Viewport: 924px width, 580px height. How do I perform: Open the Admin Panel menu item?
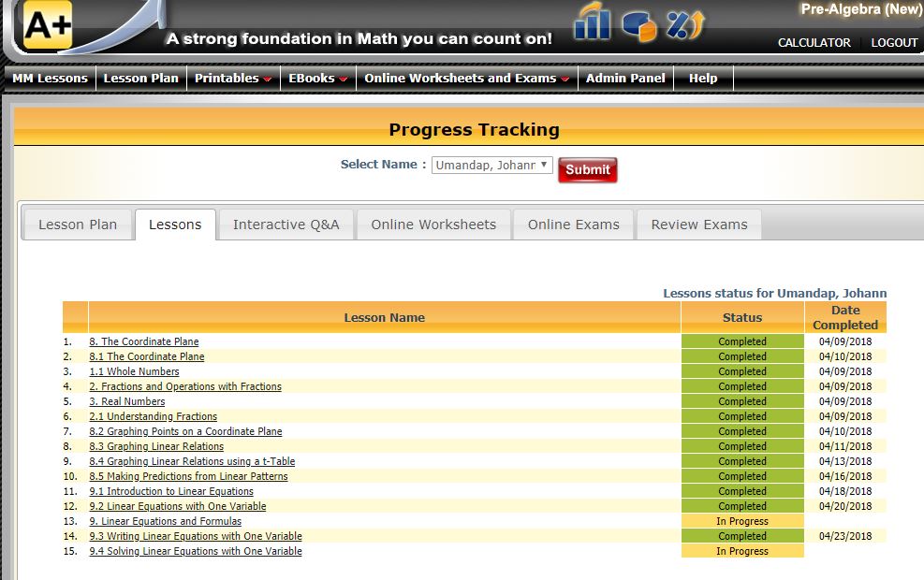click(625, 78)
